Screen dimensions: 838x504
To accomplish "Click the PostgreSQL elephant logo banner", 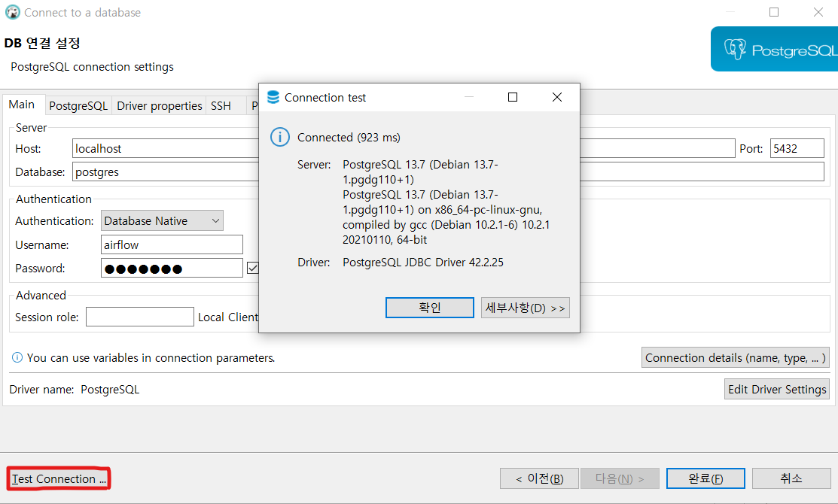I will (775, 49).
